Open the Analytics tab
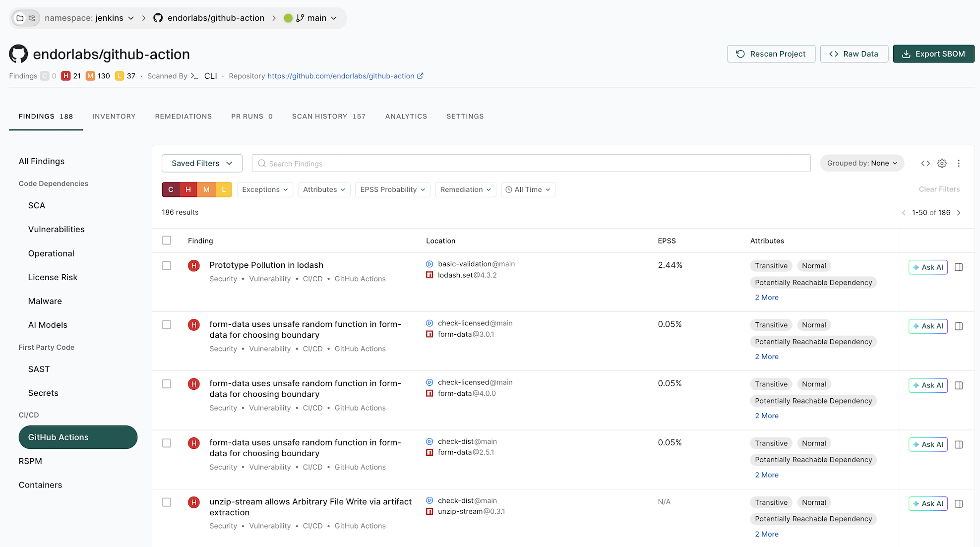 point(406,116)
